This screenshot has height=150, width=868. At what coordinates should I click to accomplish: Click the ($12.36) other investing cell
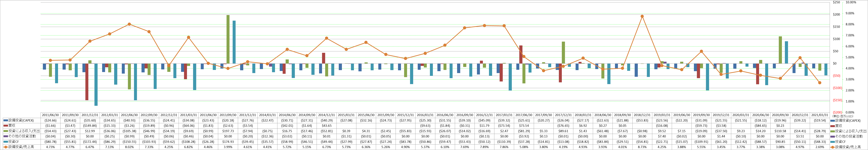tap(267, 136)
